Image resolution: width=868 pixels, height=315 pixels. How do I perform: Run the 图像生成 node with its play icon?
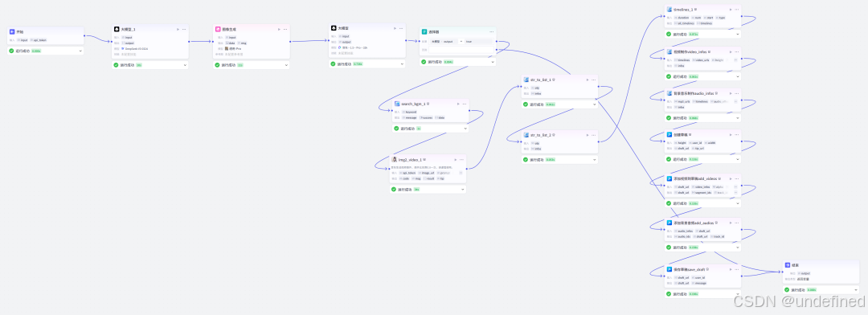click(x=279, y=29)
